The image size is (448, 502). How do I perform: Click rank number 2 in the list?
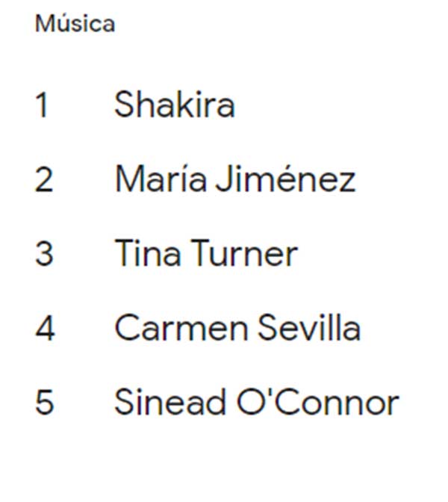[x=44, y=180]
